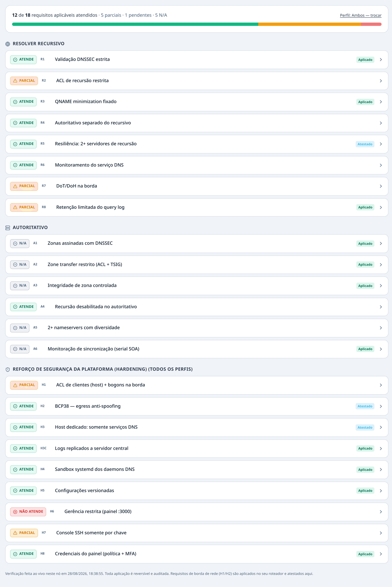Click N/A badge on A2 Zone transfer row
The width and height of the screenshot is (392, 587).
click(x=20, y=265)
